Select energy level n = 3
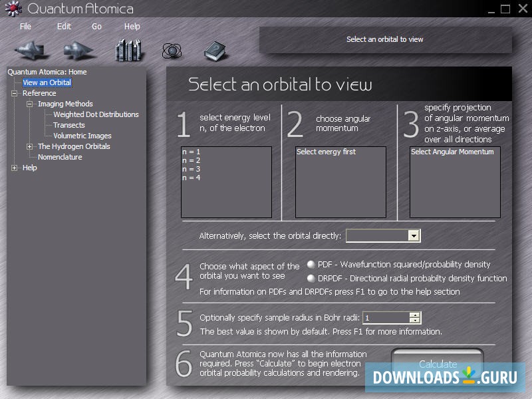 click(191, 169)
